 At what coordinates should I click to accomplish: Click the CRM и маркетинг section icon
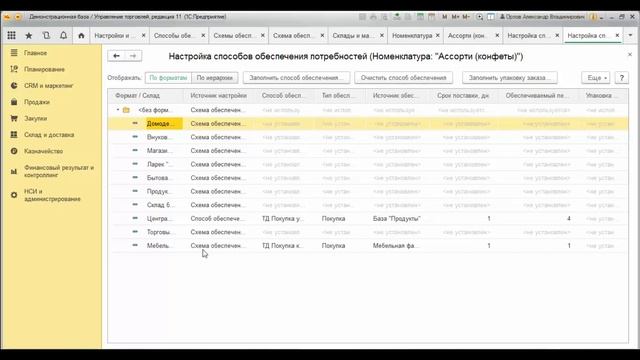coord(14,85)
